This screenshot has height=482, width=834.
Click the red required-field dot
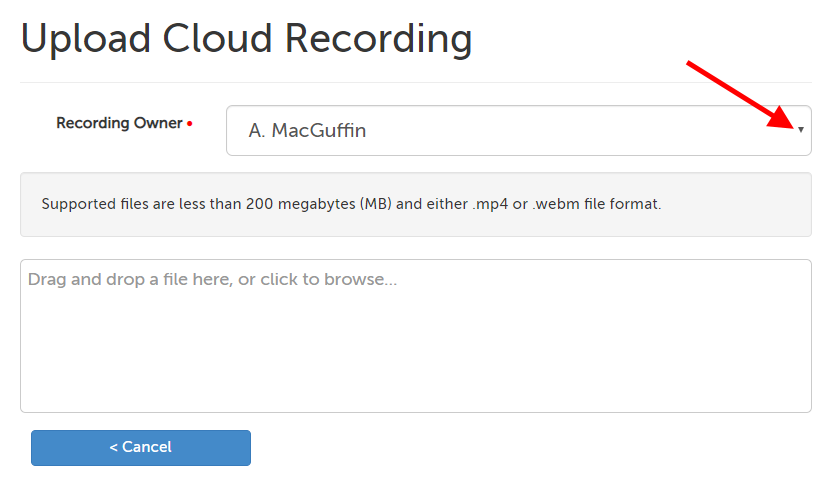click(x=190, y=124)
